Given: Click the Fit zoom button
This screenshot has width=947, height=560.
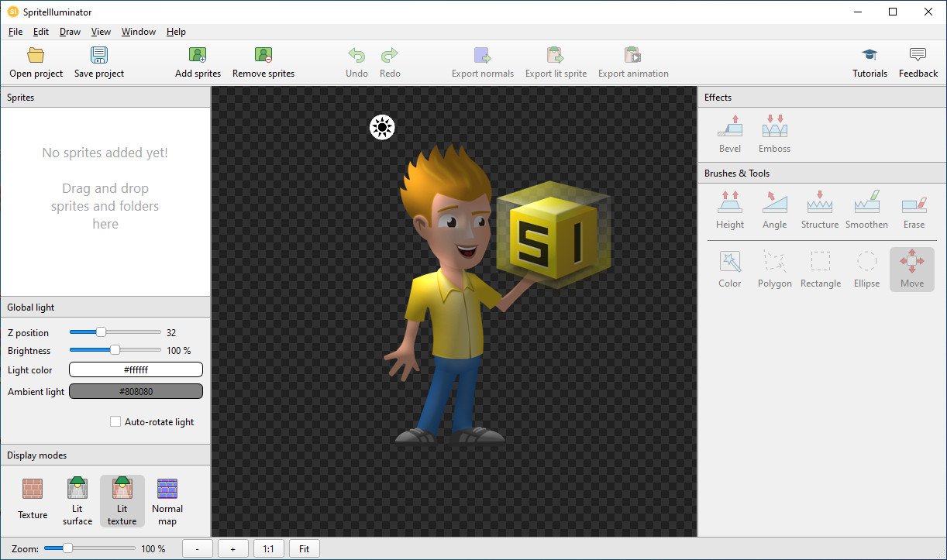Looking at the screenshot, I should pyautogui.click(x=304, y=549).
